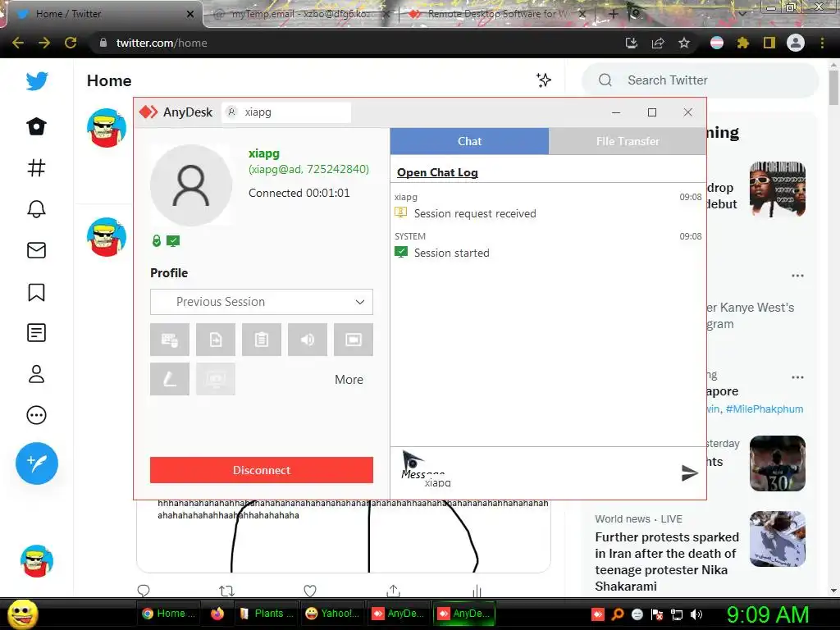Open the browser side panel icon
The width and height of the screenshot is (840, 630).
769,43
